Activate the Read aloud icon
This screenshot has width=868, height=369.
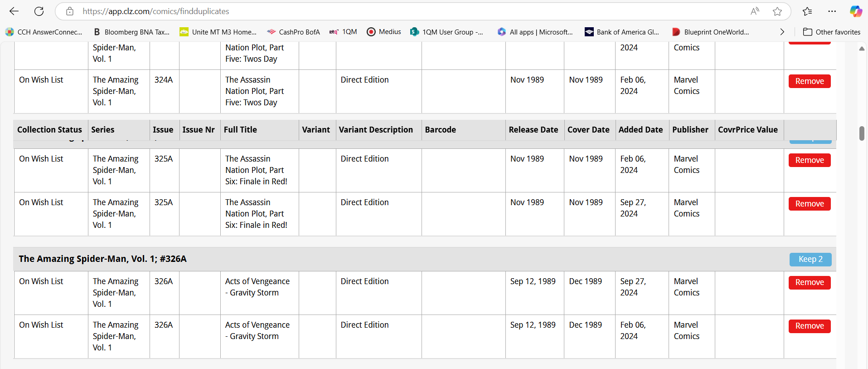755,11
